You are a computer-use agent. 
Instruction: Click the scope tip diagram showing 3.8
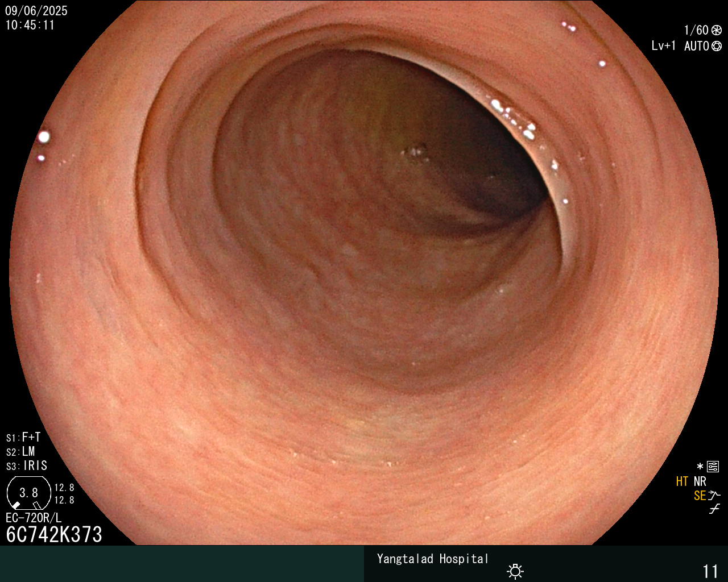tap(28, 493)
